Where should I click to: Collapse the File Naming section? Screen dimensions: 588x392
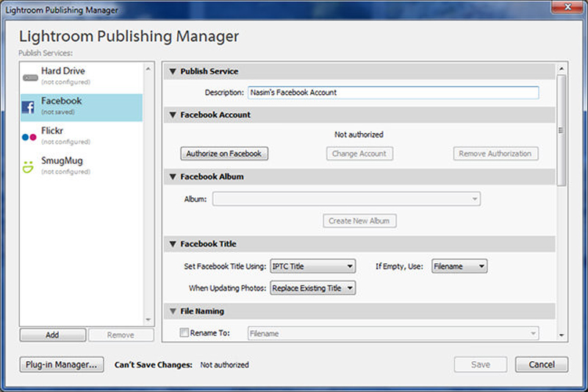pos(173,312)
